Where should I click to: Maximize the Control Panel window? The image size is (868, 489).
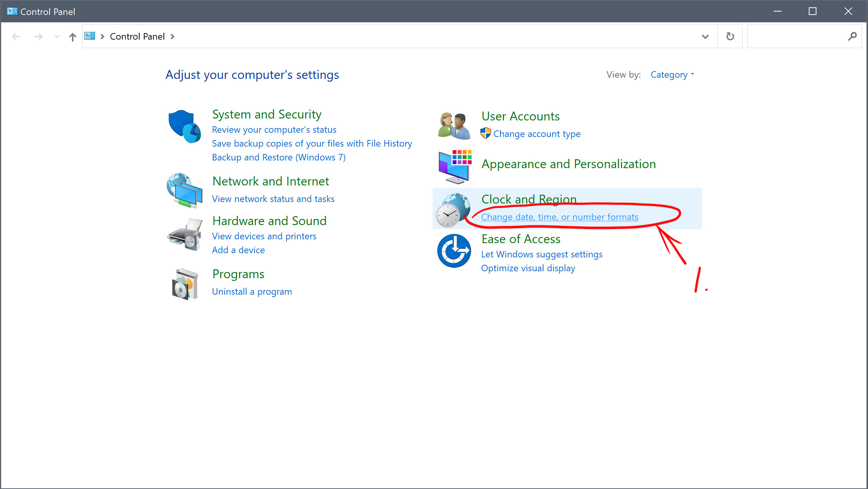813,11
